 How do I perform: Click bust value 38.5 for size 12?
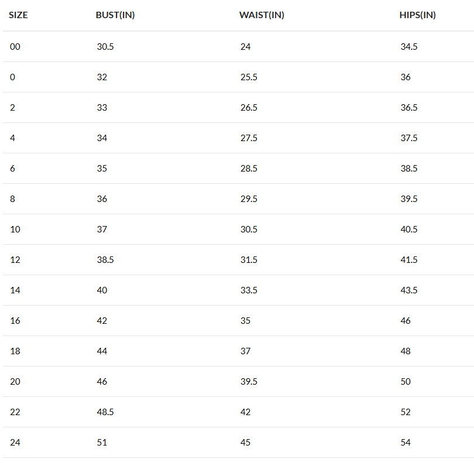coord(105,260)
